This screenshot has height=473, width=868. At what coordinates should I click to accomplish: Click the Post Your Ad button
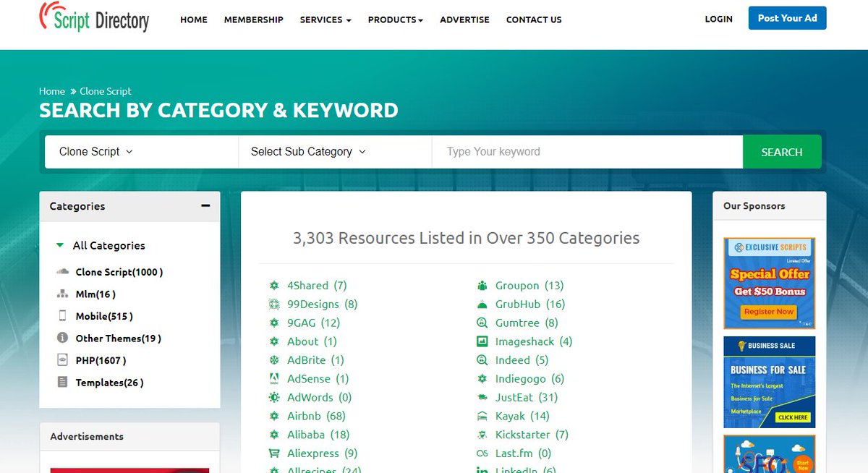coord(787,18)
